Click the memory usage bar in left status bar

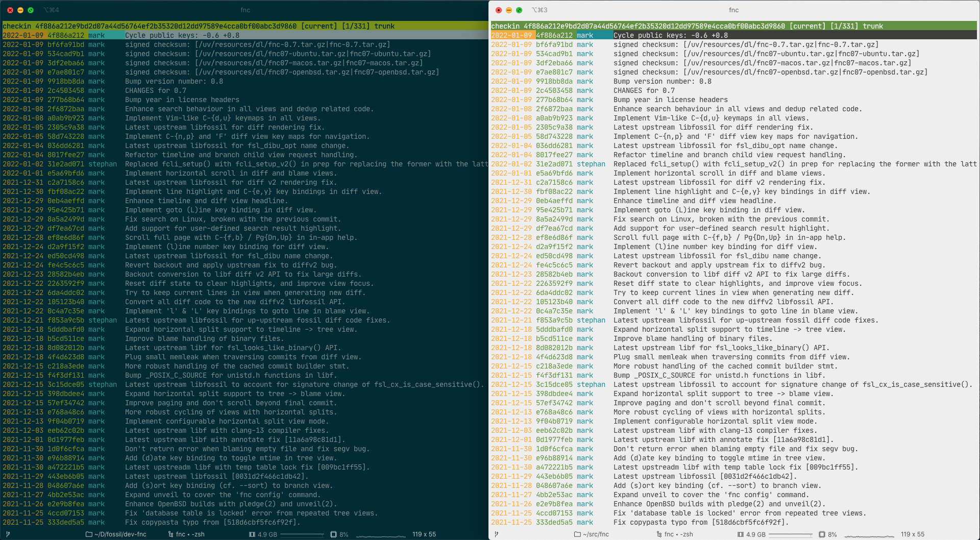click(302, 534)
